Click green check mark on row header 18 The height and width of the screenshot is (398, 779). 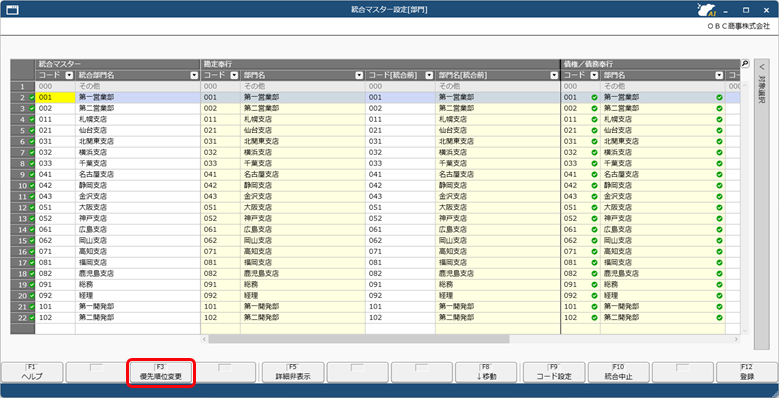click(32, 273)
